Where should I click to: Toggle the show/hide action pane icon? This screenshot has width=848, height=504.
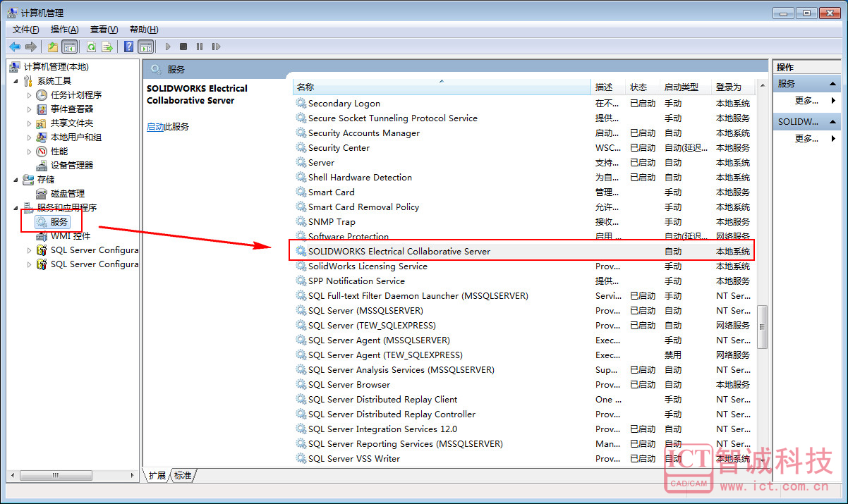(145, 47)
